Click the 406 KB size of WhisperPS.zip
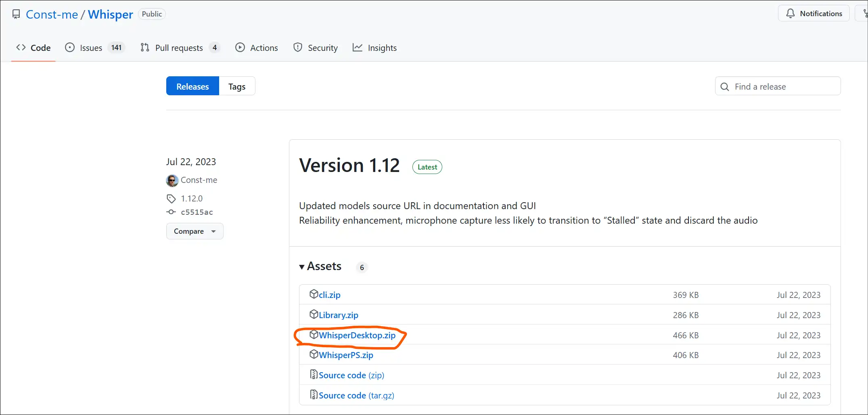This screenshot has height=415, width=868. 686,355
